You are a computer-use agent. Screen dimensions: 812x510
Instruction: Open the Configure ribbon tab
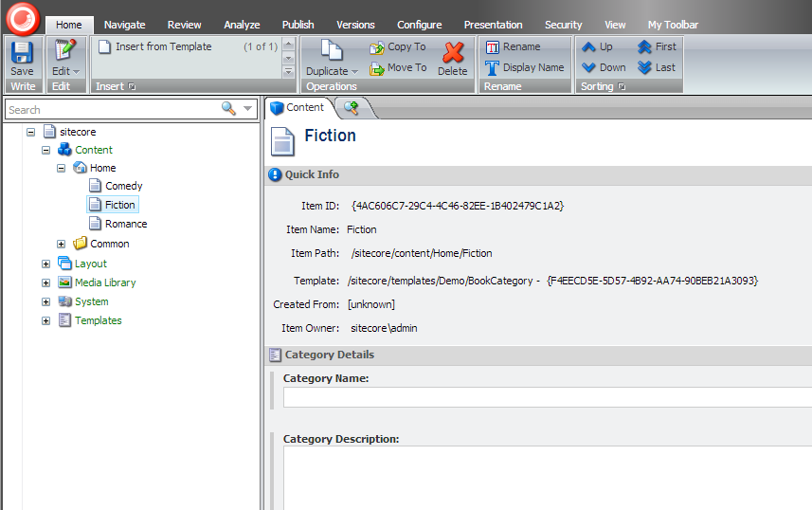[x=420, y=25]
